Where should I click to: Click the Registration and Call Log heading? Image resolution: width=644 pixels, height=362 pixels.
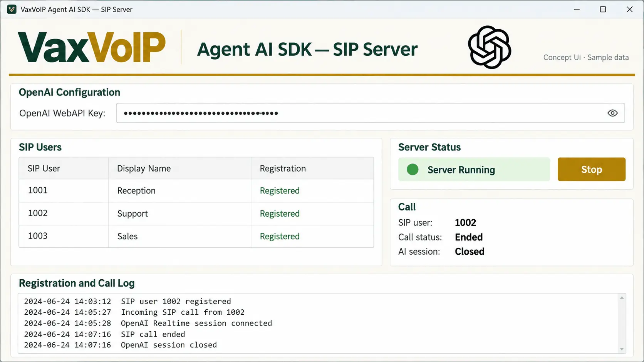point(77,283)
